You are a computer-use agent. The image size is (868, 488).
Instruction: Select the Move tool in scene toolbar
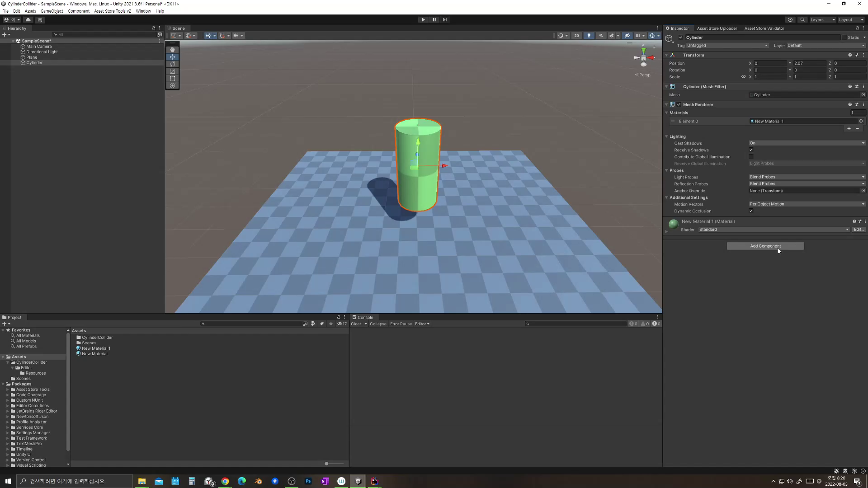click(172, 57)
